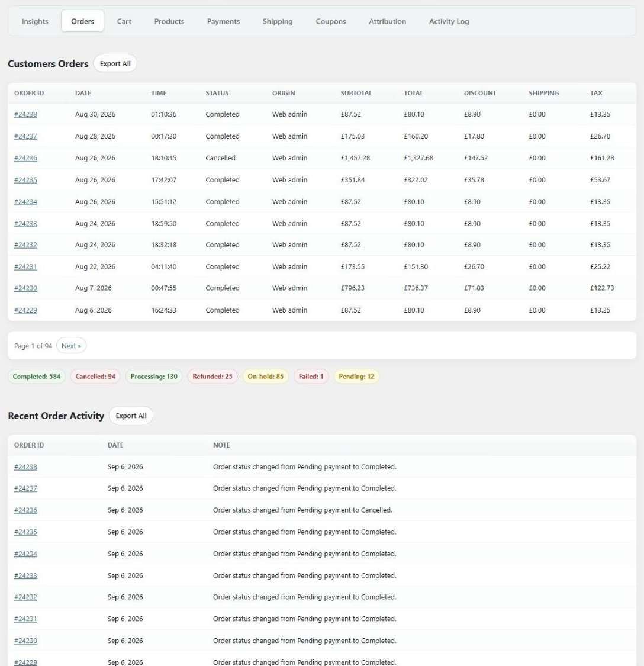Image resolution: width=644 pixels, height=666 pixels.
Task: Click the Refunded: 25 status badge
Action: pyautogui.click(x=212, y=377)
